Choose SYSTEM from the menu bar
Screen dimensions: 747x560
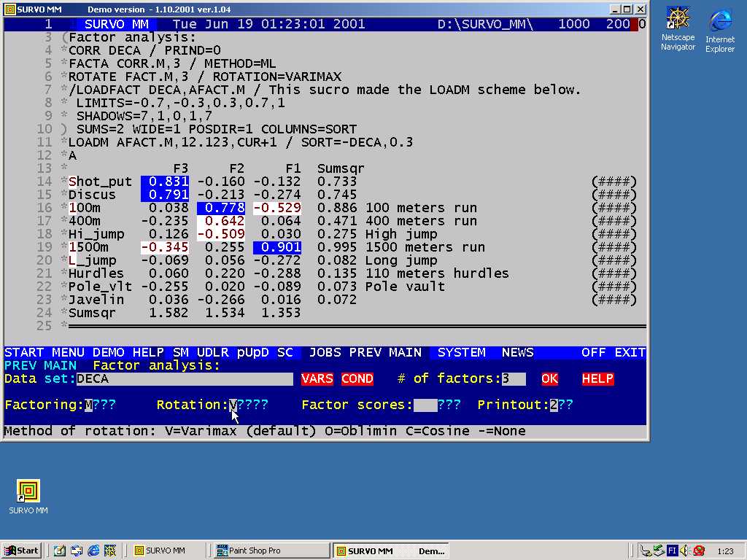[461, 353]
